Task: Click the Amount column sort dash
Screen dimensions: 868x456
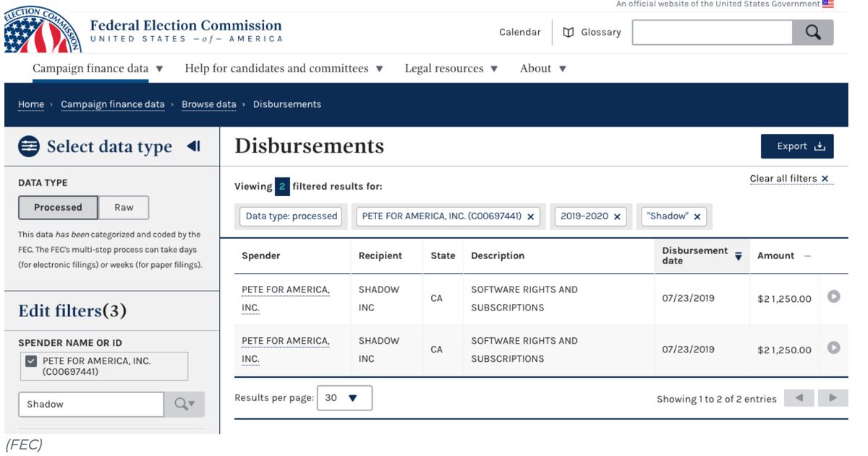Action: click(807, 256)
